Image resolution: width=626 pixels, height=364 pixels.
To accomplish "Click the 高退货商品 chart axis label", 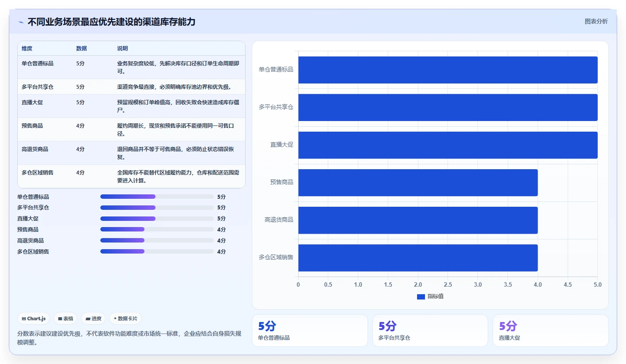I will pos(279,220).
